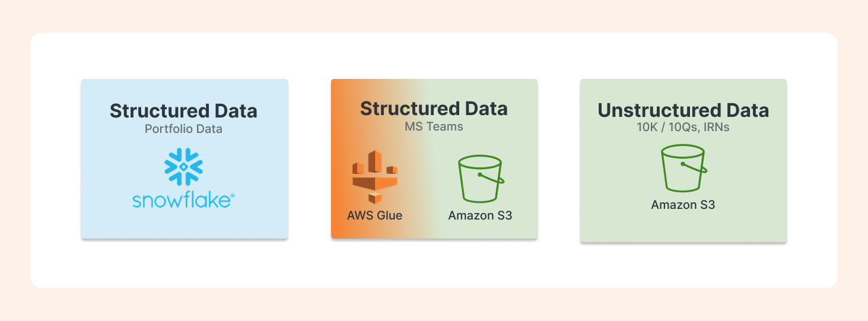Select the Unstructured Data heading
Screen dimensions: 868x321
click(x=683, y=110)
